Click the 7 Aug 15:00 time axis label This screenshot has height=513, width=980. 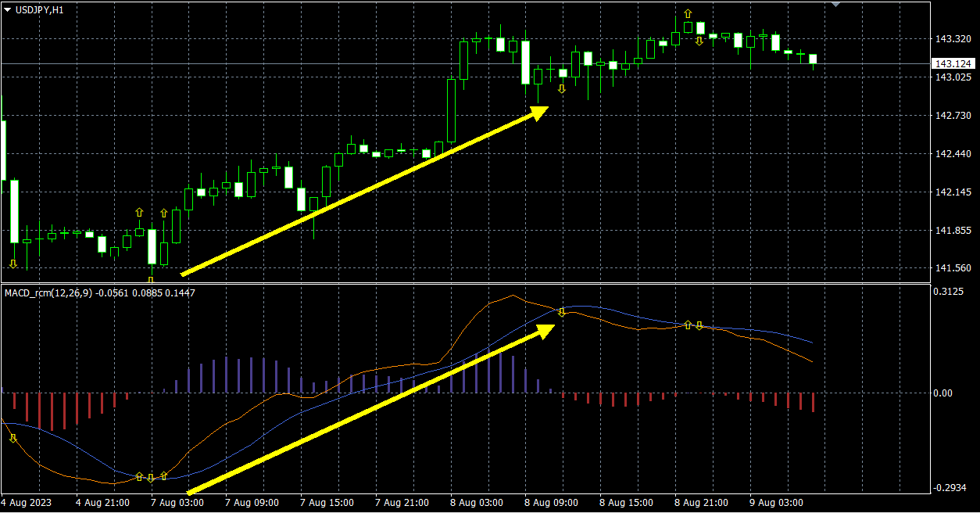click(x=327, y=503)
